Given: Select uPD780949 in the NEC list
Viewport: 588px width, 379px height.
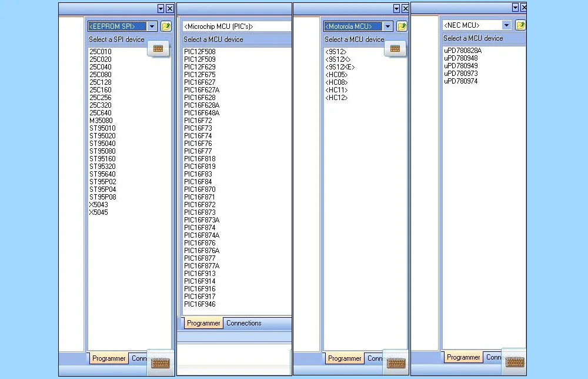Looking at the screenshot, I should [x=461, y=66].
